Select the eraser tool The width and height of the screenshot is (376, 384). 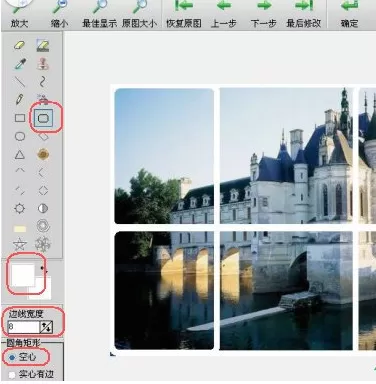(20, 45)
